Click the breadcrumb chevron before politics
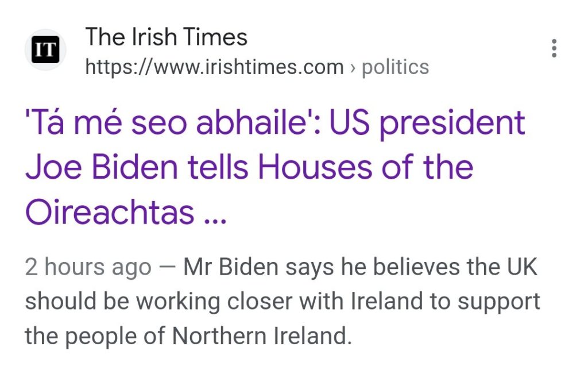The image size is (588, 366). [x=353, y=68]
